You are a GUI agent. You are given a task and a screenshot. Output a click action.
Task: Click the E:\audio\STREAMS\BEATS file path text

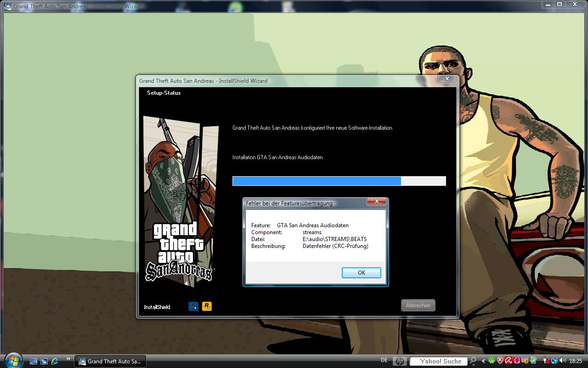click(x=334, y=239)
